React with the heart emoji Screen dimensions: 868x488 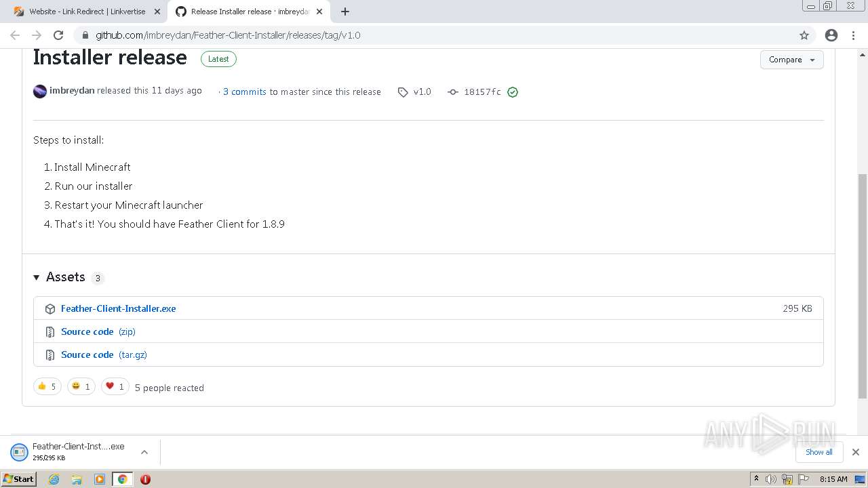(x=115, y=386)
